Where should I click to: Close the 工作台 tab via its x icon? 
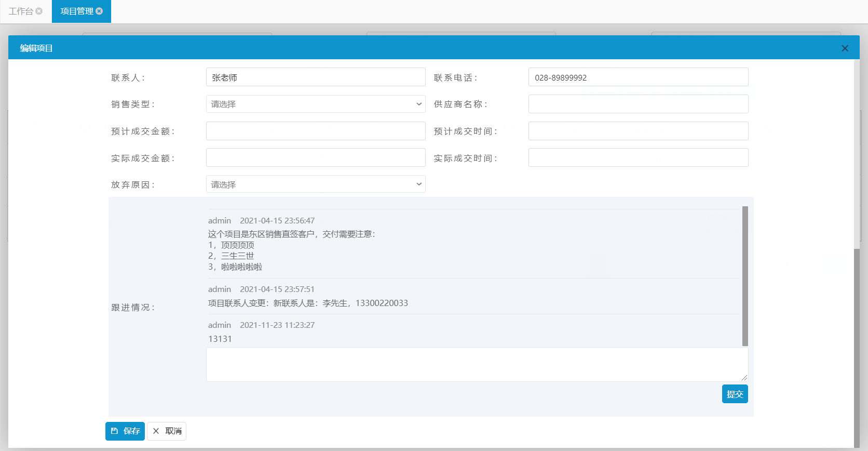[x=39, y=11]
